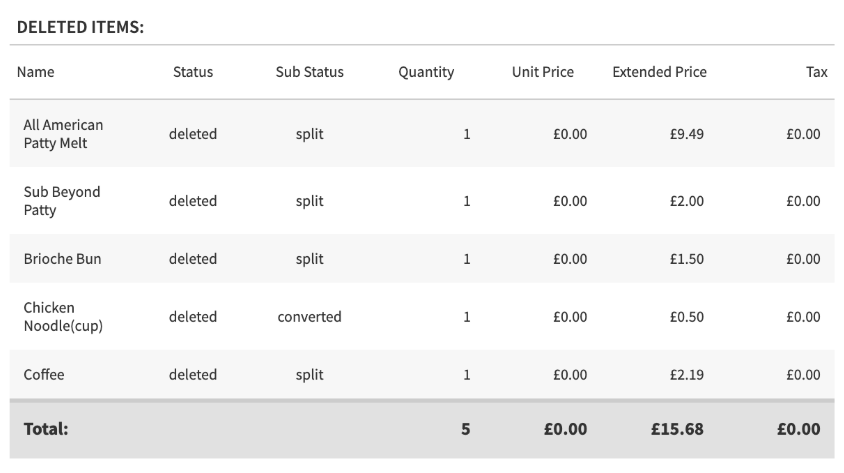Select the Brioche Bun row name

pyautogui.click(x=62, y=259)
